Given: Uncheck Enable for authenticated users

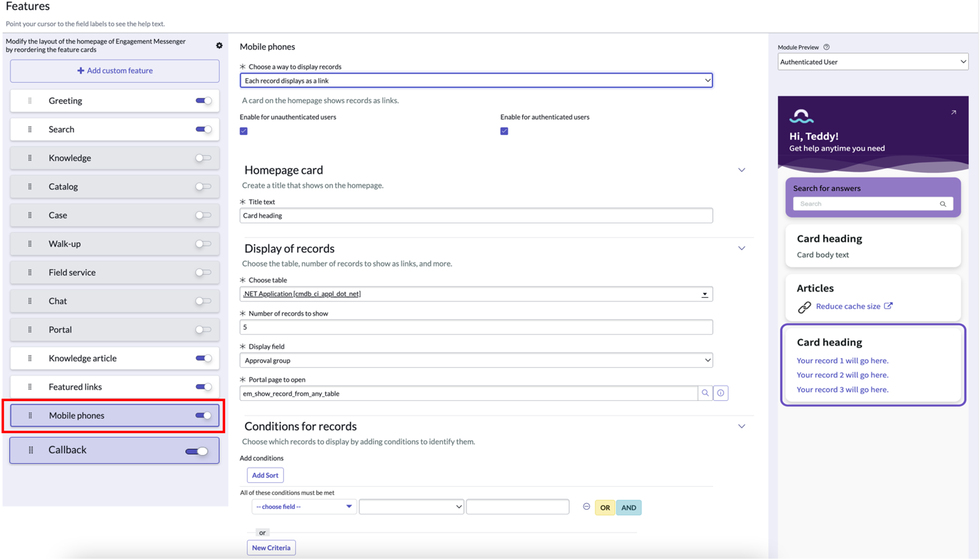Looking at the screenshot, I should click(504, 131).
